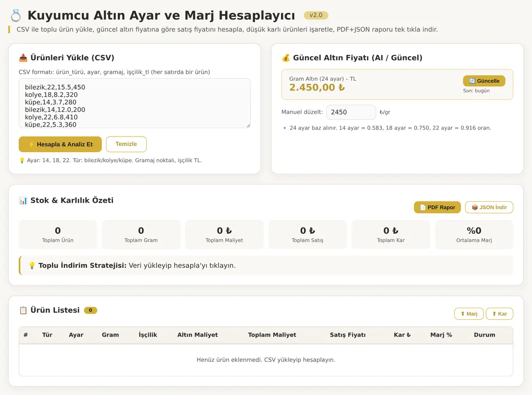This screenshot has width=532, height=395.
Task: Select the Ortalama Marj stat card
Action: [x=474, y=234]
